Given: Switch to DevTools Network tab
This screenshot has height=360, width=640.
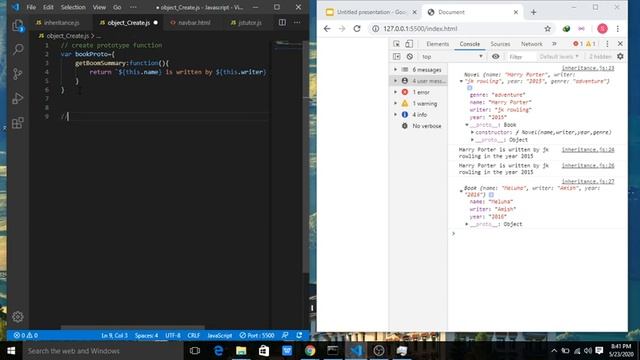Looking at the screenshot, I should coord(531,44).
